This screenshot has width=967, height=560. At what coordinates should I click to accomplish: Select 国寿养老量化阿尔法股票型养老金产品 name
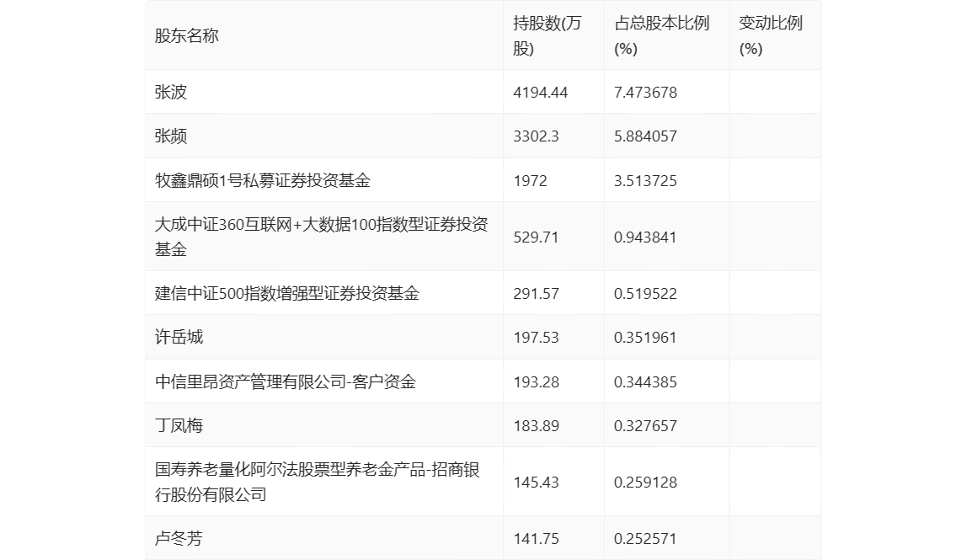click(x=317, y=482)
